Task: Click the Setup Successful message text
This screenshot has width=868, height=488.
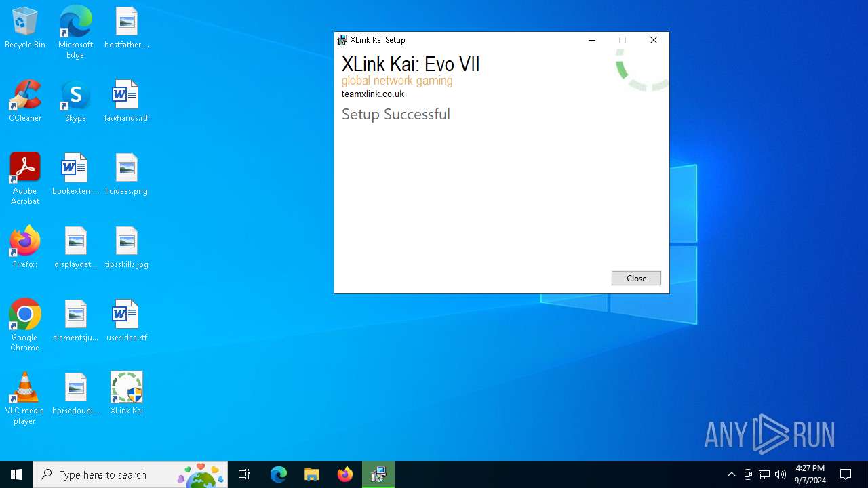Action: click(396, 114)
